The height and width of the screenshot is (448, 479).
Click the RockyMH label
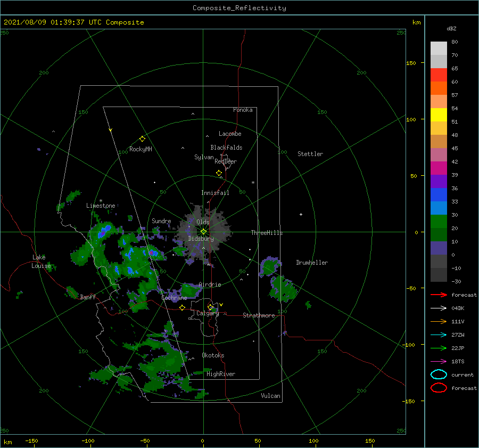click(141, 149)
